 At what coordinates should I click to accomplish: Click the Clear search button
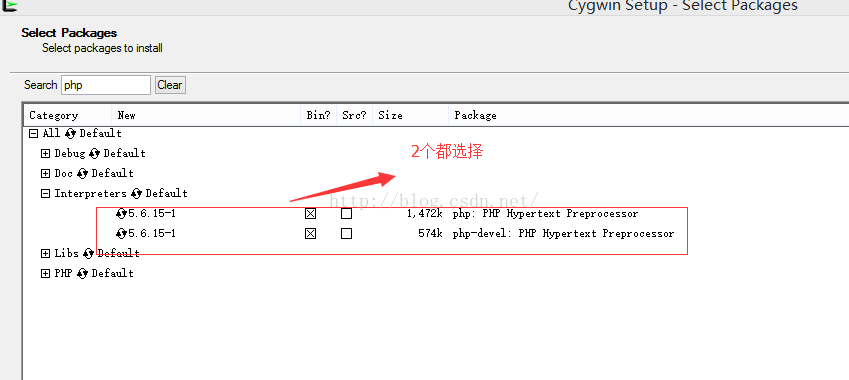click(x=170, y=85)
